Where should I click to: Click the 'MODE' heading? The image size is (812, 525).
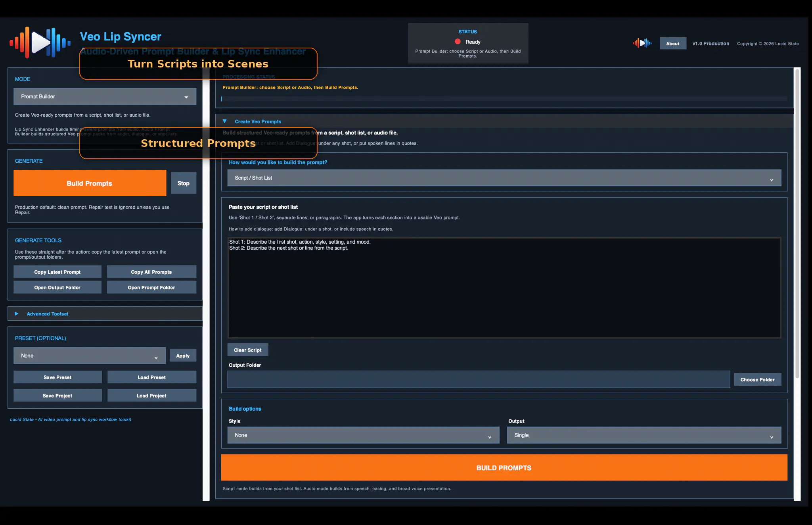[x=23, y=79]
